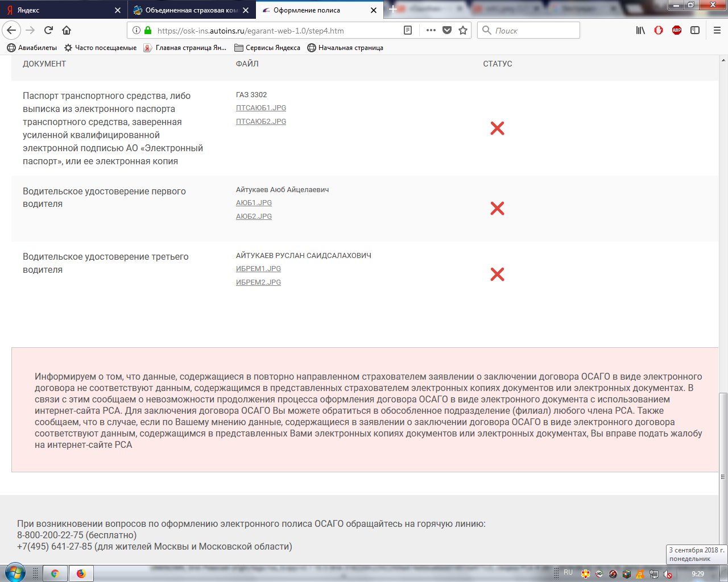Go back to the previous page

[12, 30]
